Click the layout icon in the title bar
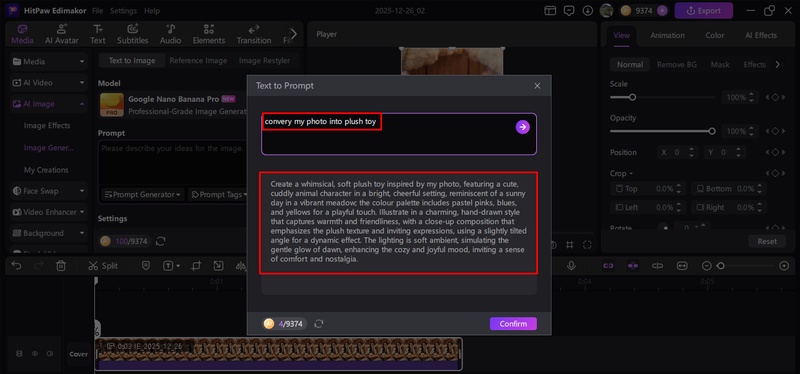Image resolution: width=800 pixels, height=374 pixels. [x=550, y=11]
